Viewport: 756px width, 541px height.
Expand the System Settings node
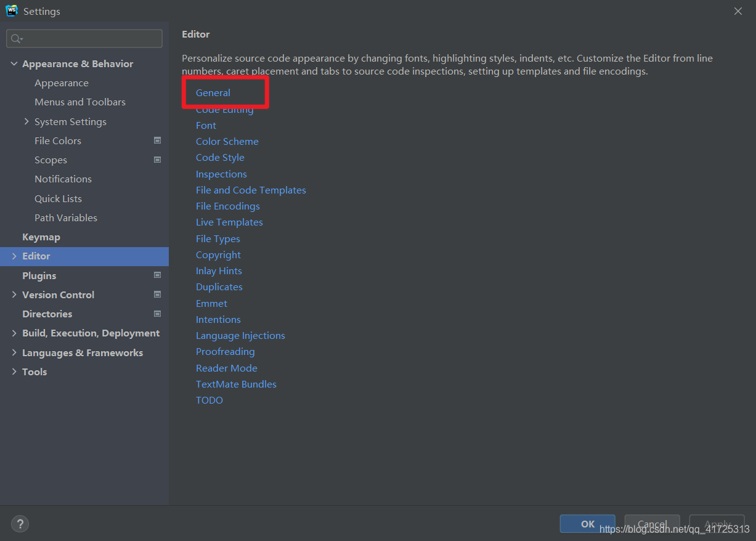[x=26, y=121]
